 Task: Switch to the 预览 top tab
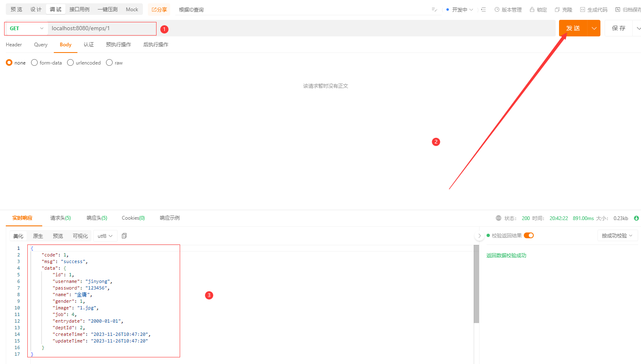(17, 9)
